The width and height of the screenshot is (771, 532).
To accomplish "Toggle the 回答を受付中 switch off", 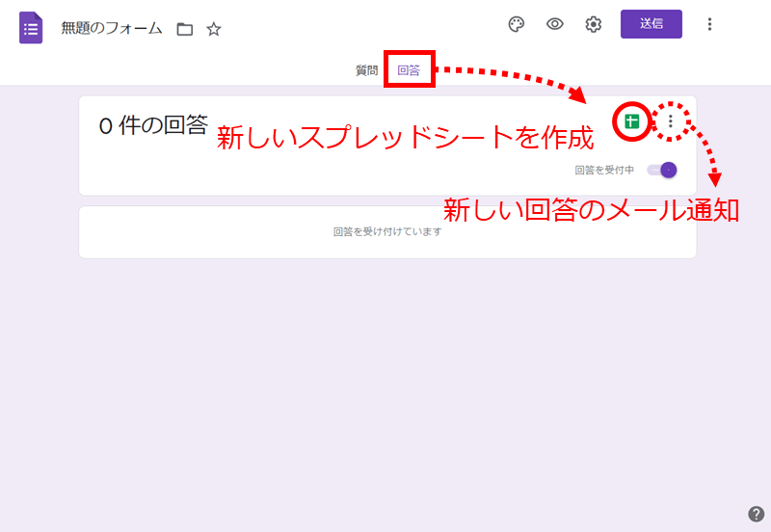I will click(x=662, y=170).
